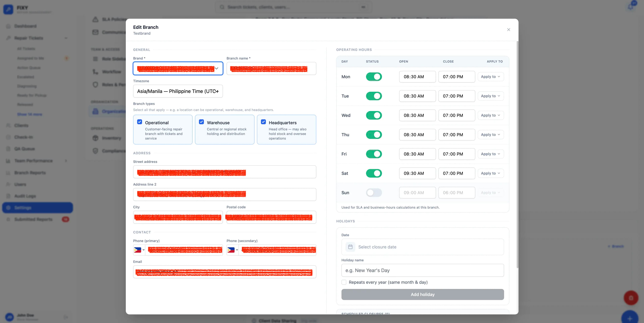Focus the Holiday name field
This screenshot has height=323, width=644.
pos(422,270)
